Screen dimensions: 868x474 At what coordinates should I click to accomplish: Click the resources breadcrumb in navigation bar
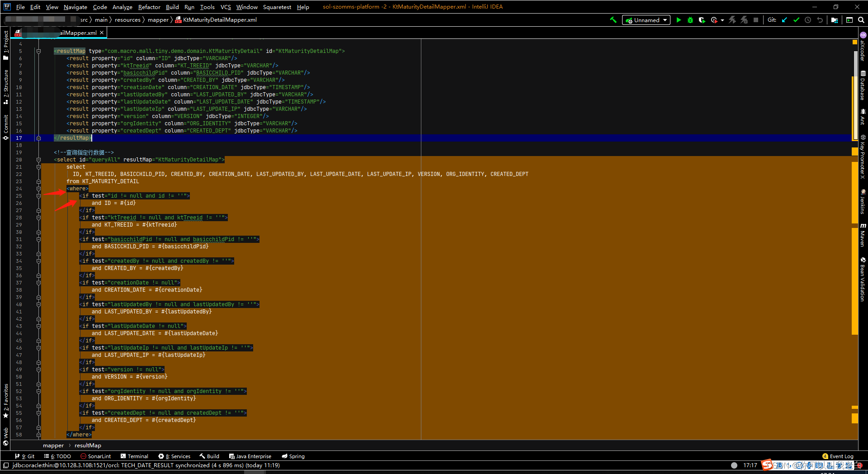[x=127, y=19]
